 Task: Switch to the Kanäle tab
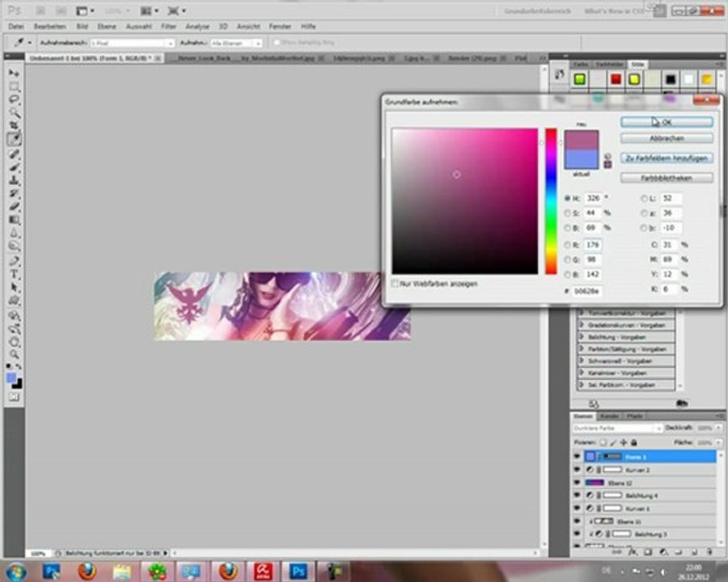click(609, 415)
